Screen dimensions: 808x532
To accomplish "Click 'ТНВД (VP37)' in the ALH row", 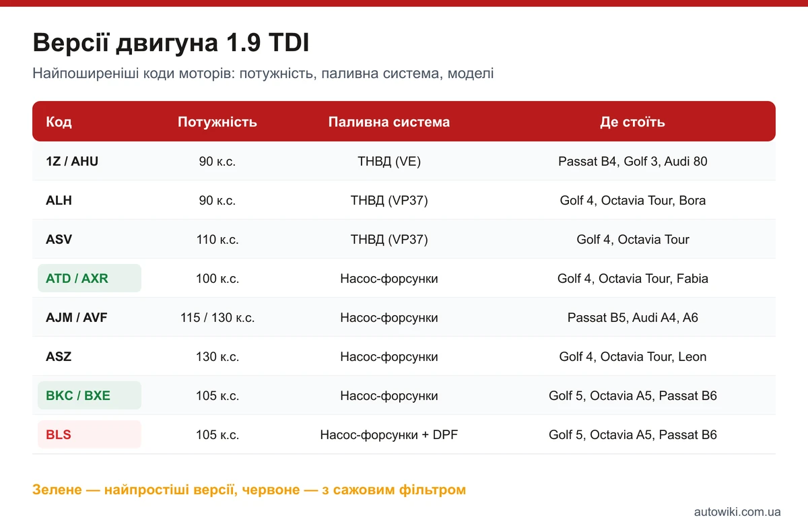I will coord(389,201).
